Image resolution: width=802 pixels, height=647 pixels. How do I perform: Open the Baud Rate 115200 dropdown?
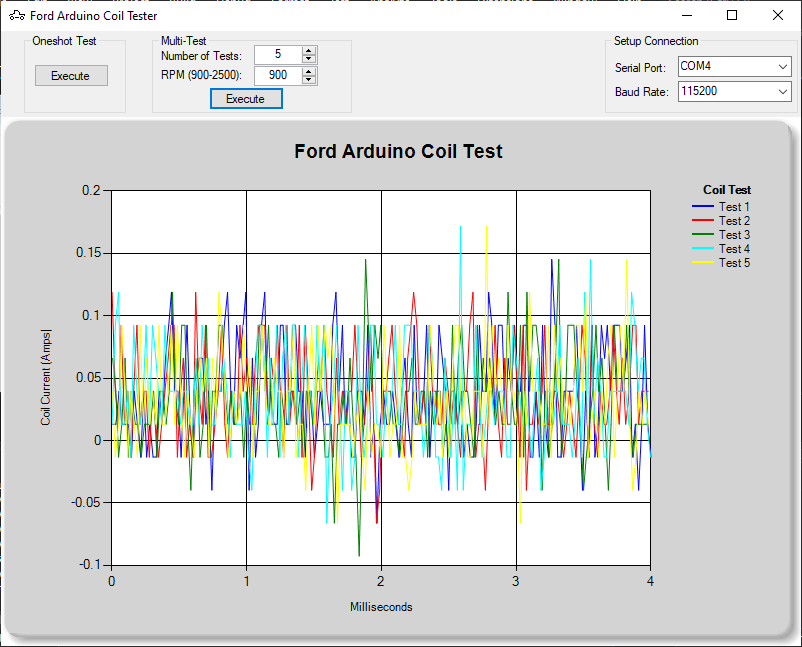(x=733, y=91)
